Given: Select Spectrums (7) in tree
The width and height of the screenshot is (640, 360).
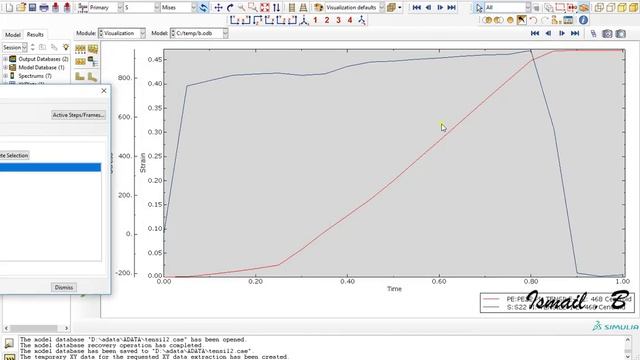Looking at the screenshot, I should (x=35, y=76).
